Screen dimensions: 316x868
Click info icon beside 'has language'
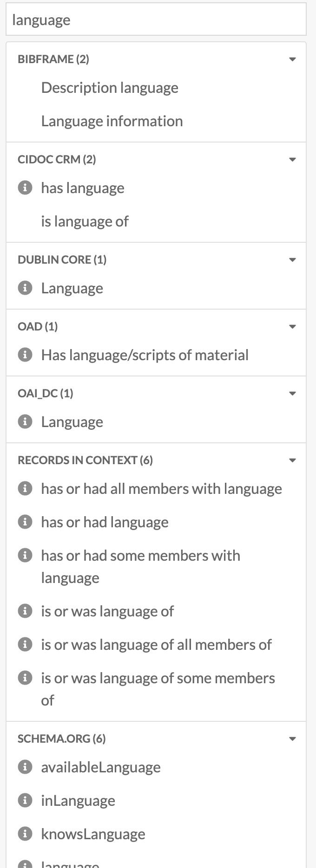pos(25,188)
